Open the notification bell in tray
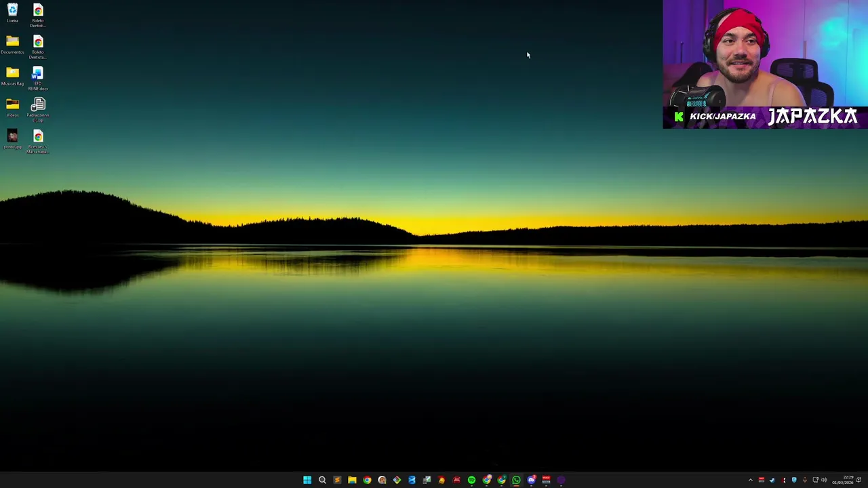 (x=859, y=480)
